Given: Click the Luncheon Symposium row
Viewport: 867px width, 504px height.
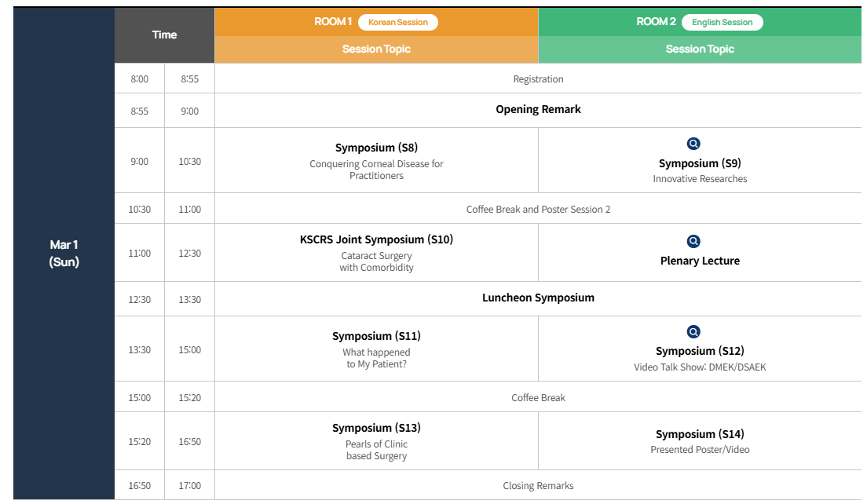Looking at the screenshot, I should 538,298.
